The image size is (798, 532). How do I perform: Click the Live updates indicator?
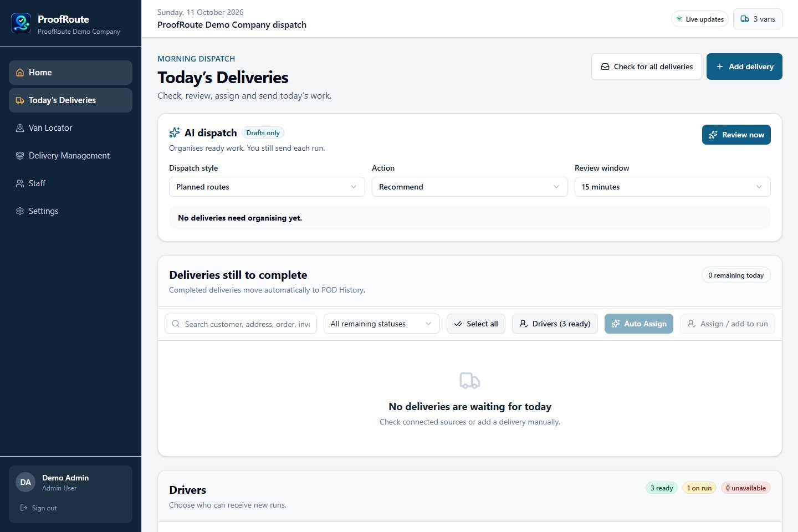click(700, 19)
